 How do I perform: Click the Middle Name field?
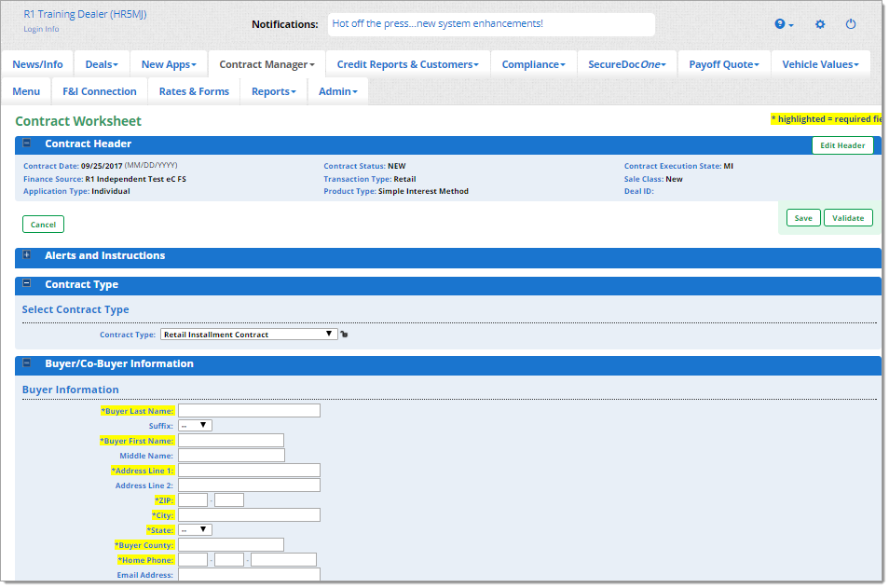point(231,456)
